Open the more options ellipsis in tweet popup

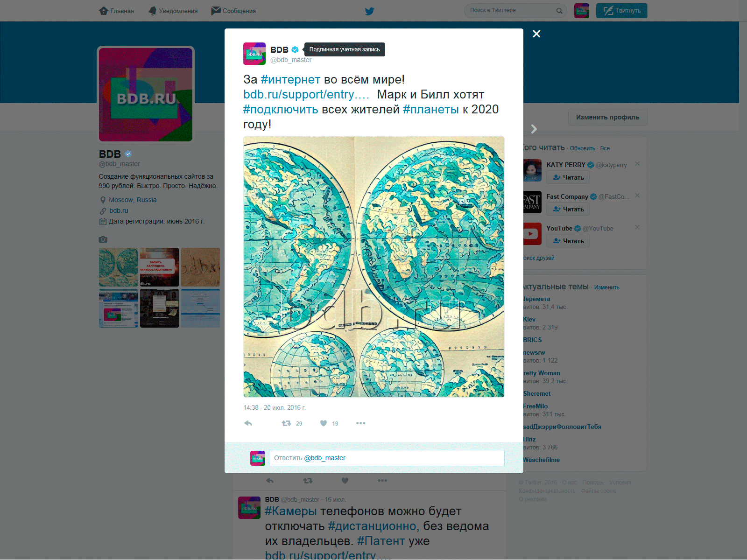[x=360, y=423]
